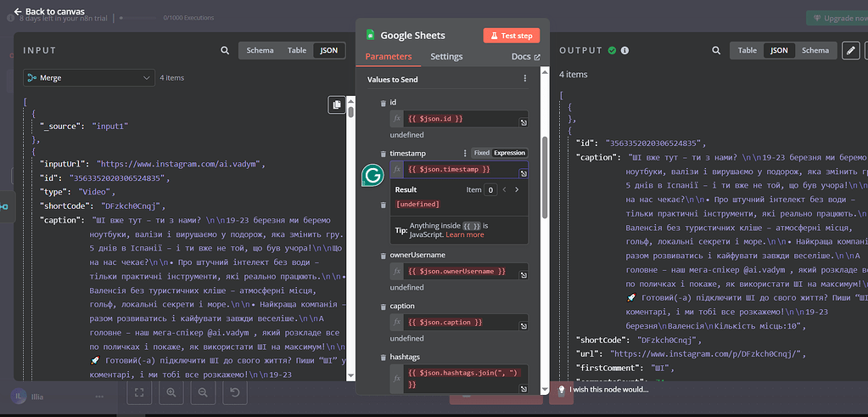Click the pencil edit output icon
The height and width of the screenshot is (417, 868).
850,50
